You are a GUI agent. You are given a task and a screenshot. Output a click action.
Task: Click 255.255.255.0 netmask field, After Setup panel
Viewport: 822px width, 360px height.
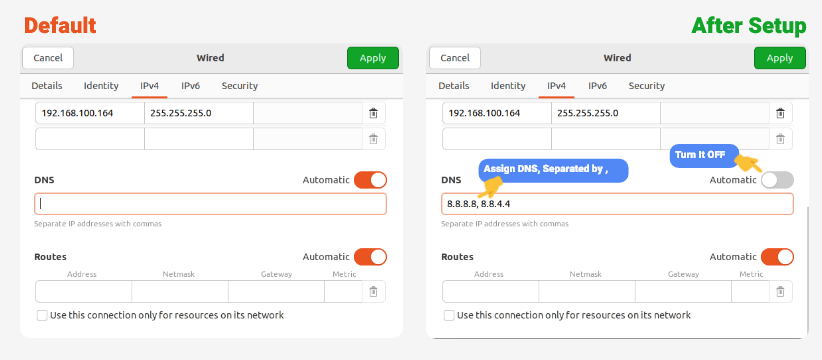click(606, 113)
